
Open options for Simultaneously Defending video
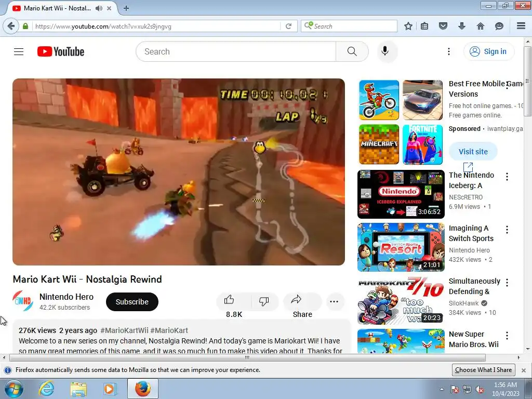point(507,283)
